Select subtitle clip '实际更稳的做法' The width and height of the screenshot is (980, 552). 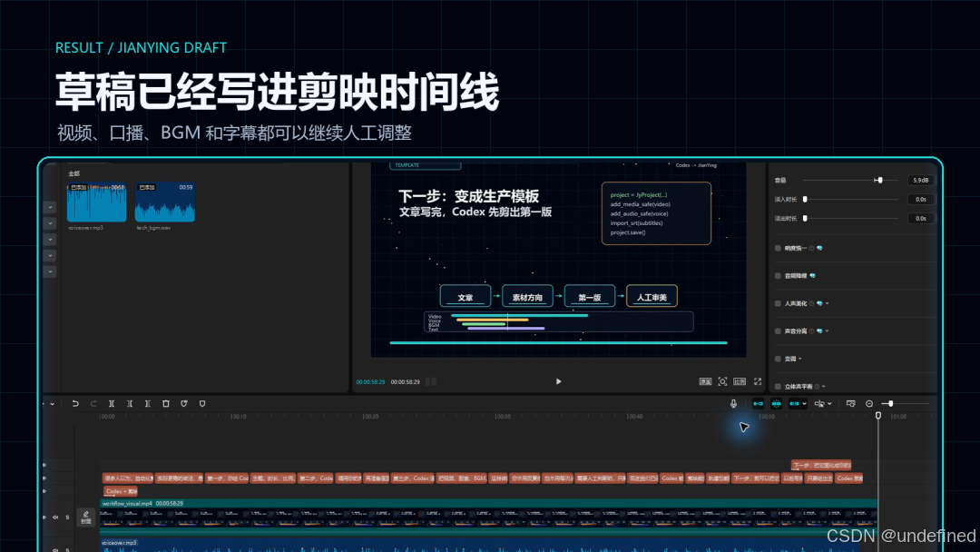point(180,478)
